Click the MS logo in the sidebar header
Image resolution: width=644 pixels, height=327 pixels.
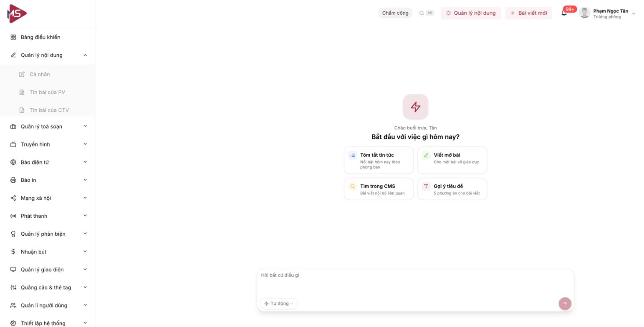tap(17, 13)
